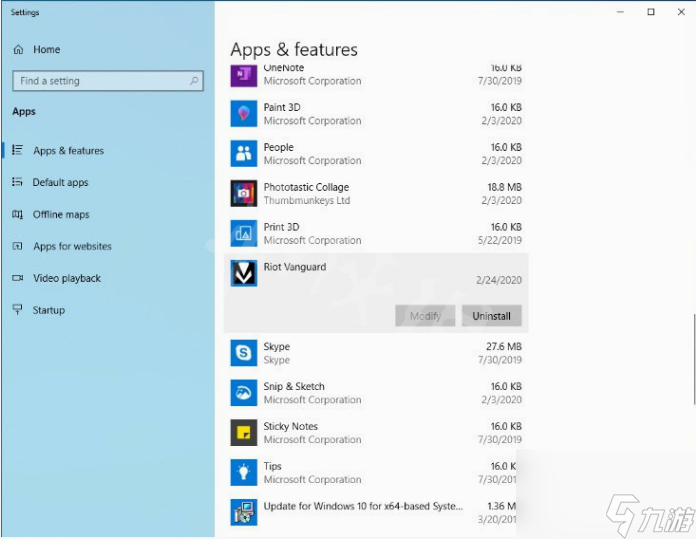Click the 27.6 MB Skype size

tap(504, 346)
